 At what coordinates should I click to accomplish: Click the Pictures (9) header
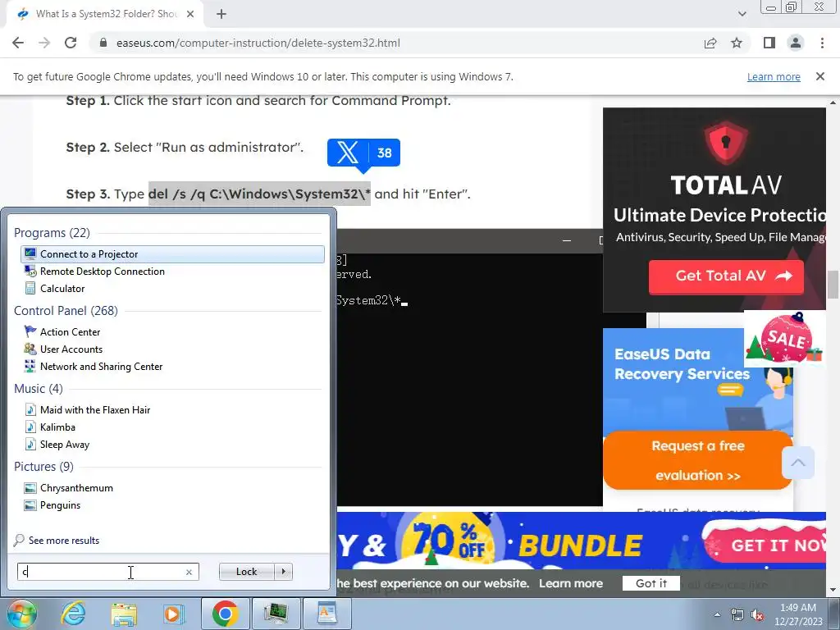(x=44, y=467)
